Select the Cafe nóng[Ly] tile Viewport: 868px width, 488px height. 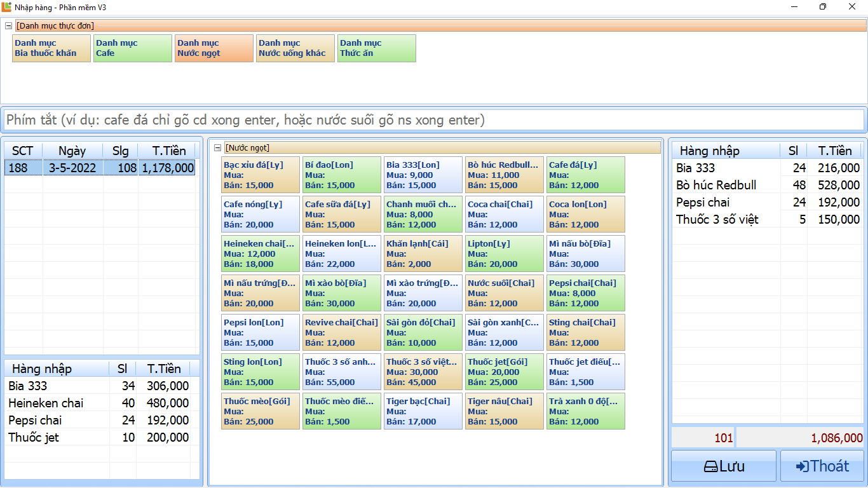pyautogui.click(x=261, y=214)
